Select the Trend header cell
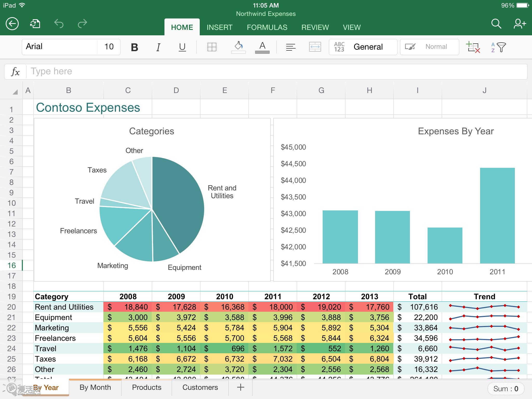Viewport: 532px width, 399px height. coord(484,296)
